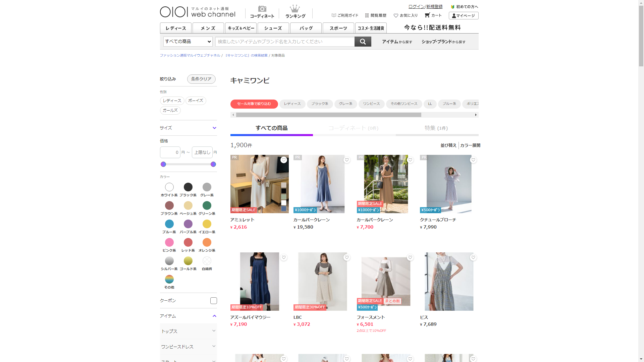Click the magnifying glass search button
644x362 pixels.
[363, 42]
